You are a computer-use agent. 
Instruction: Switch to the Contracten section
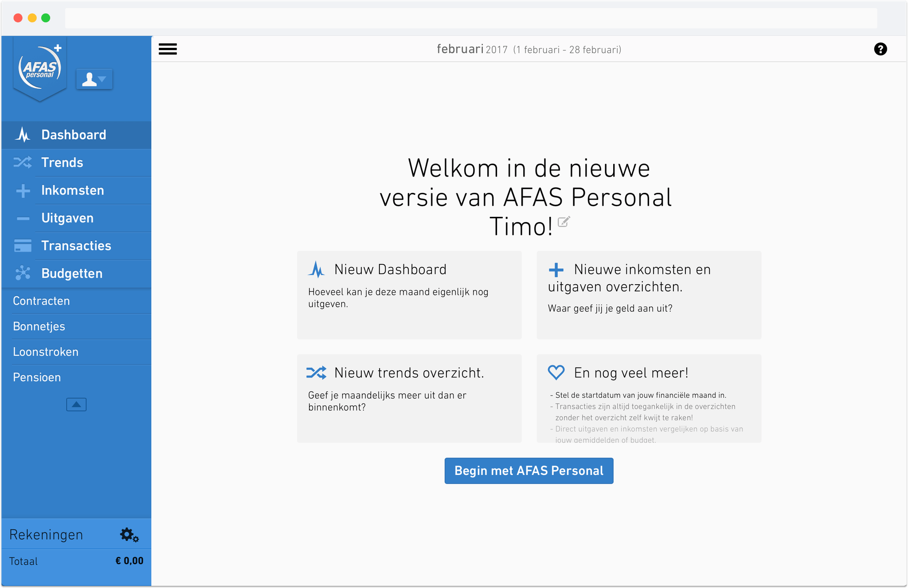(x=41, y=301)
